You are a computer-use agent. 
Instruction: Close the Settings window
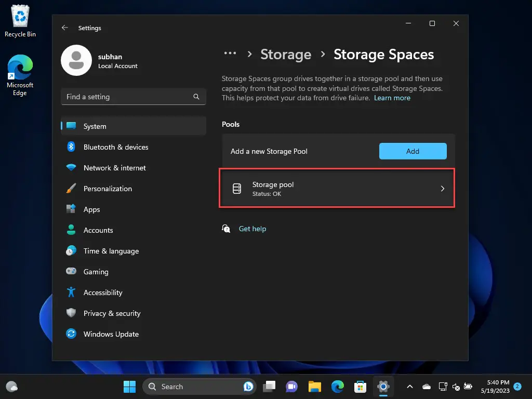456,23
